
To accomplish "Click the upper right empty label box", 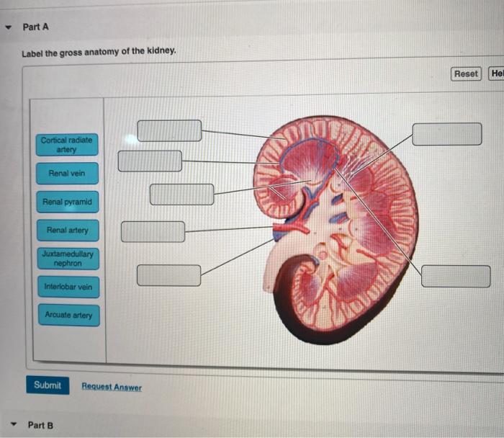I will 447,134.
